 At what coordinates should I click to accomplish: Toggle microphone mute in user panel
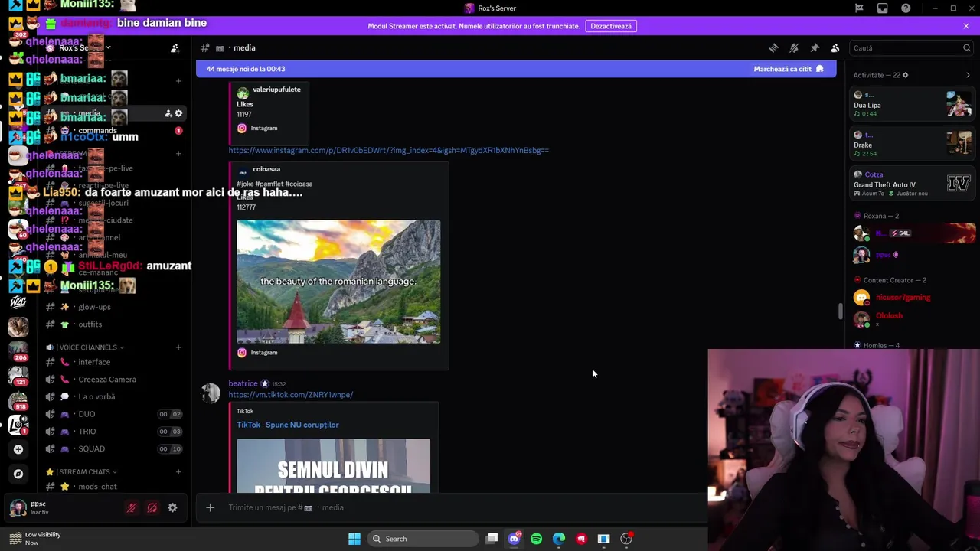[132, 507]
